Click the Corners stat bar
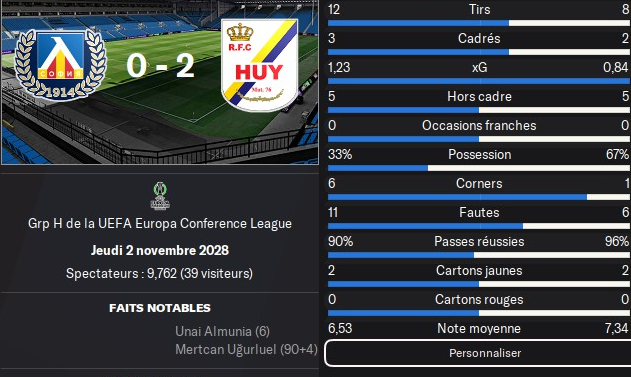Viewport: 631px width, 377px height. 479,197
